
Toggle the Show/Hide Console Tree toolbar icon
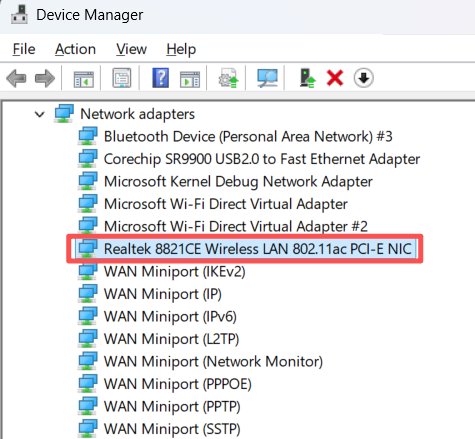(83, 79)
